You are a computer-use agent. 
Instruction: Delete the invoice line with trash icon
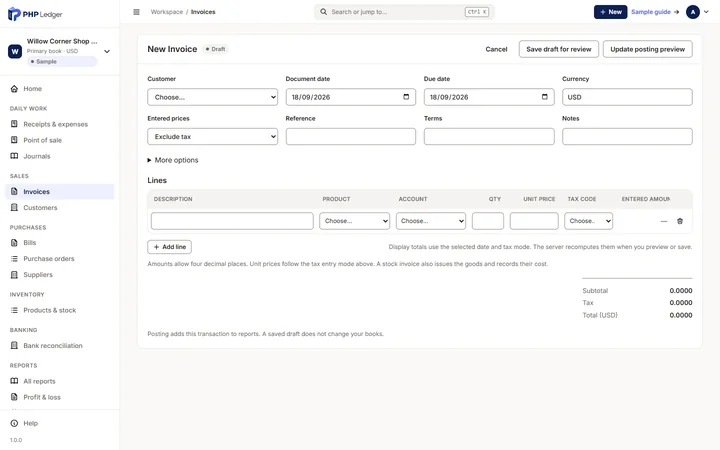(680, 221)
